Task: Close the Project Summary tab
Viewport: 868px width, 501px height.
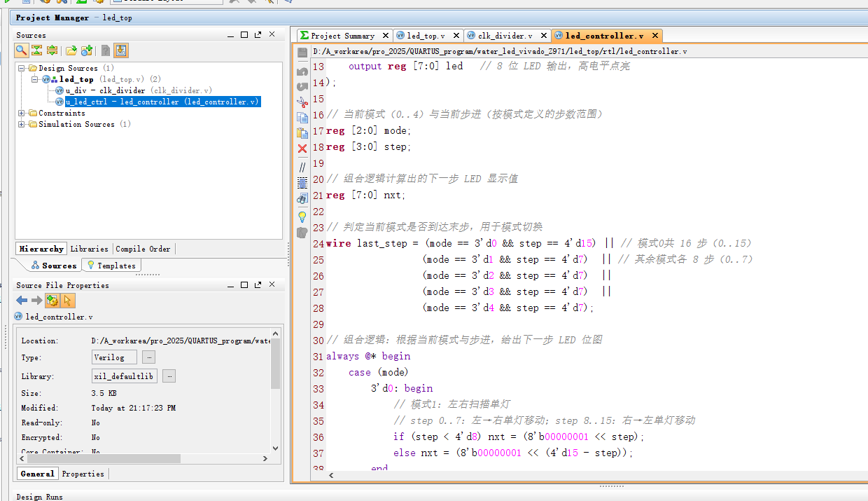Action: (x=384, y=36)
